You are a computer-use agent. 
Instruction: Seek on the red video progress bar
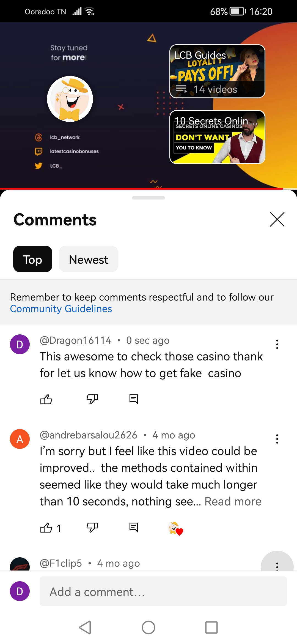click(x=142, y=189)
